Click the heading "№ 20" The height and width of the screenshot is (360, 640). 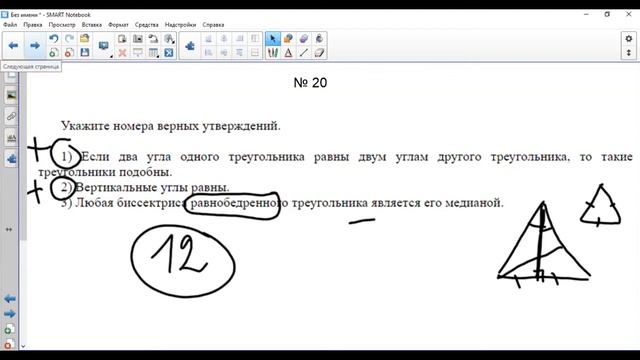point(310,83)
